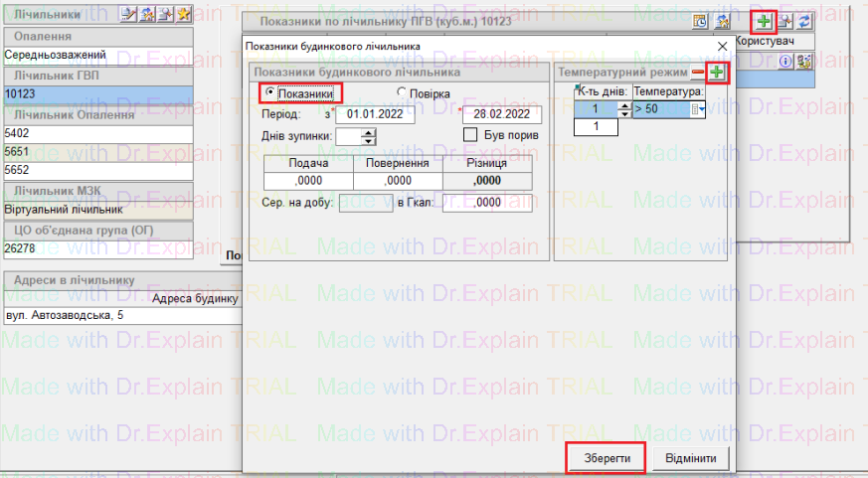Remove row with red minus icon
Viewport: 868px width, 478px height.
tap(699, 73)
